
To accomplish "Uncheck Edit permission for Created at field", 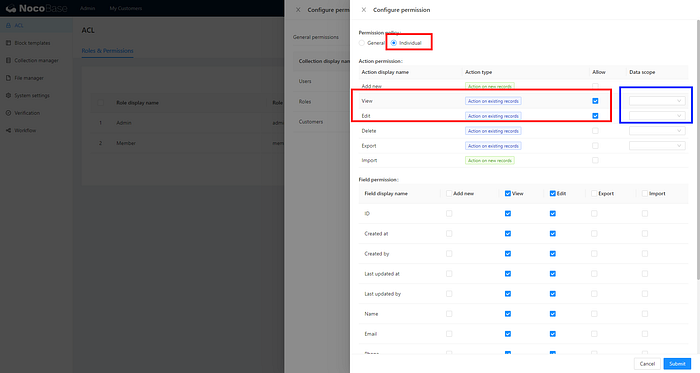I will click(553, 234).
